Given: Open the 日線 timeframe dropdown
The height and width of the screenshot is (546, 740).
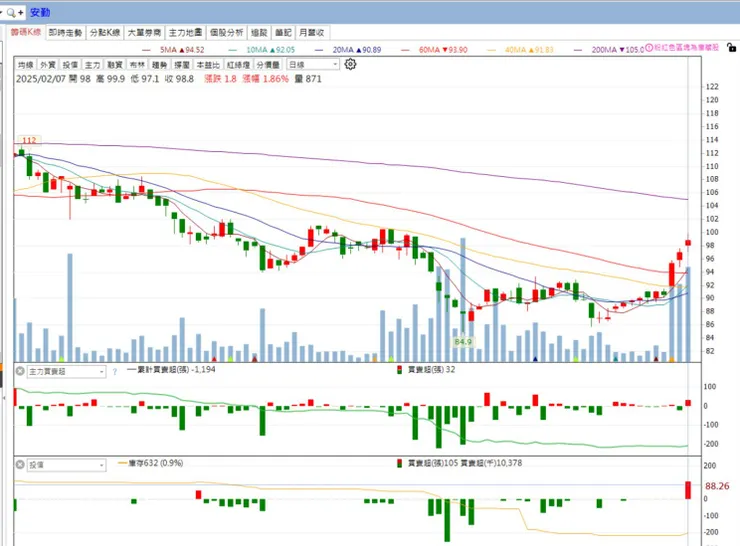Looking at the screenshot, I should 313,65.
